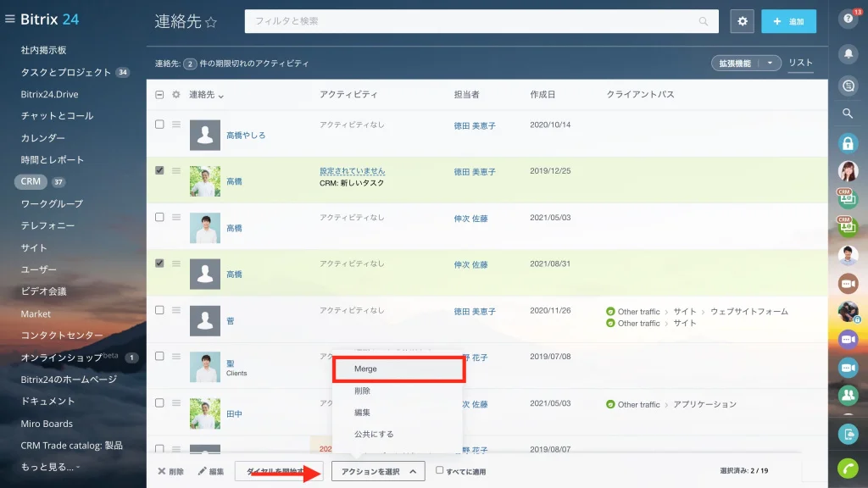Open settings gear next to 追加 button
The height and width of the screenshot is (488, 868).
click(743, 21)
